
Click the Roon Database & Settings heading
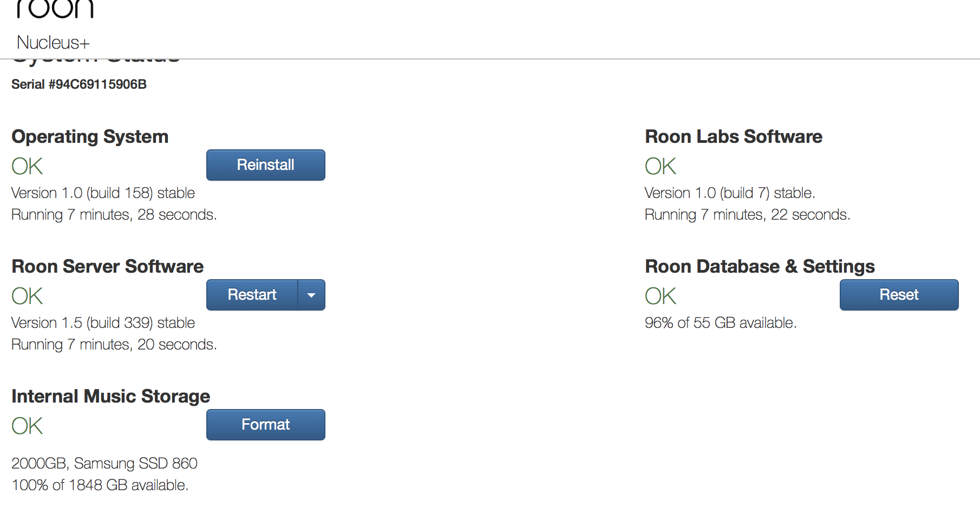point(760,266)
